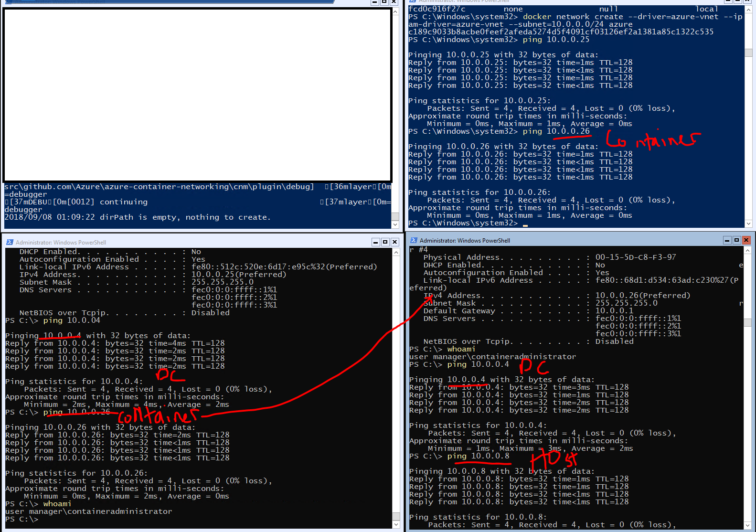Click scroll-down arrow in top-left debugger window
This screenshot has width=756, height=532.
(x=395, y=224)
